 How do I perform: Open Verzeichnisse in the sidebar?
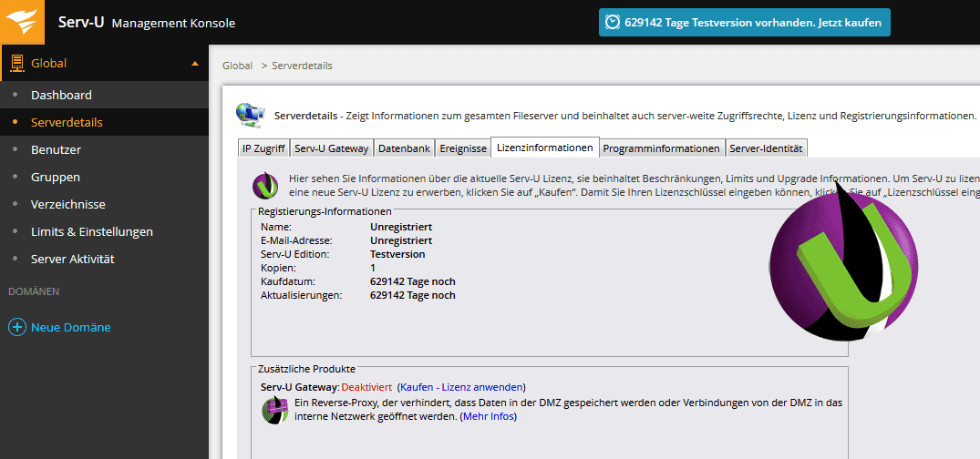click(68, 204)
